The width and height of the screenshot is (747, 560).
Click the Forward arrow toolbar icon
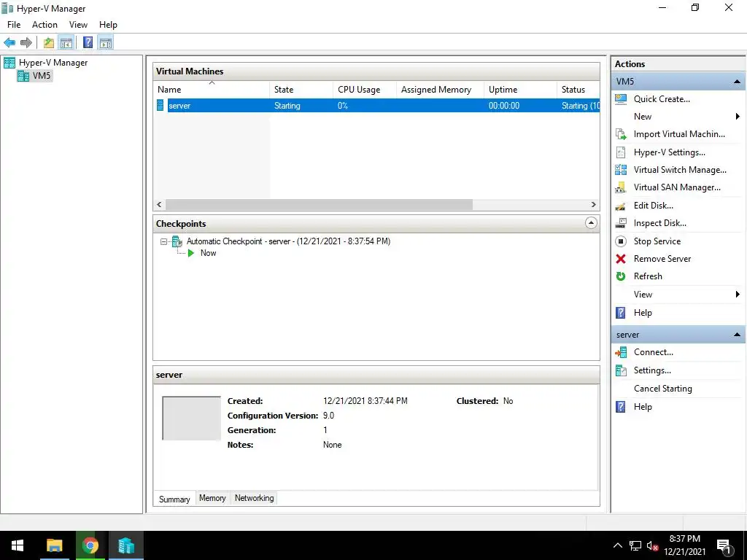point(26,43)
